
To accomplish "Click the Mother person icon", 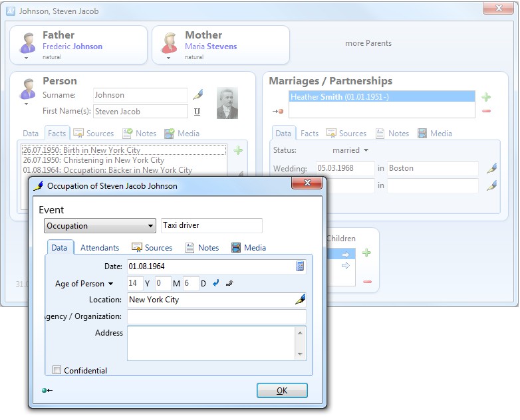I will (170, 43).
